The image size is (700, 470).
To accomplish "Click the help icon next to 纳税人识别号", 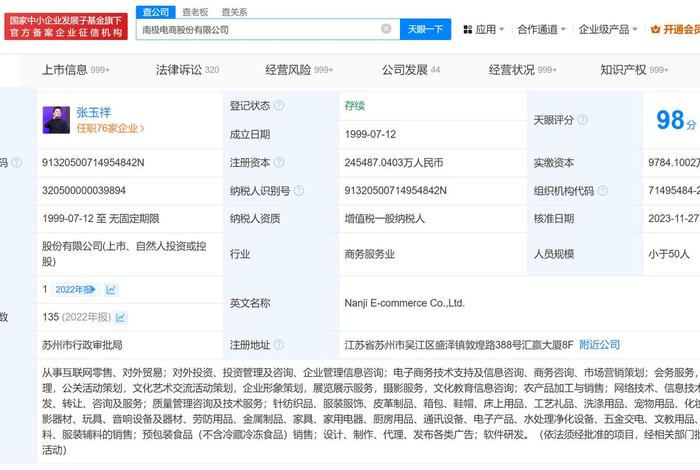I will tap(299, 191).
